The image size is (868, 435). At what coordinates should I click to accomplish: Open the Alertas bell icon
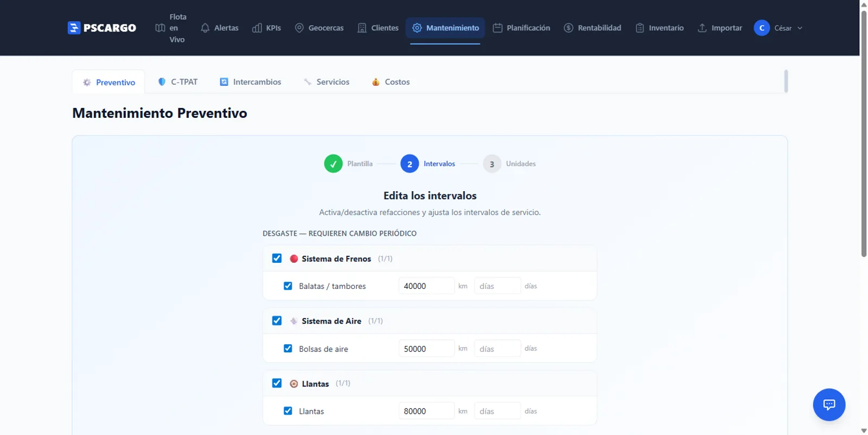pos(205,28)
